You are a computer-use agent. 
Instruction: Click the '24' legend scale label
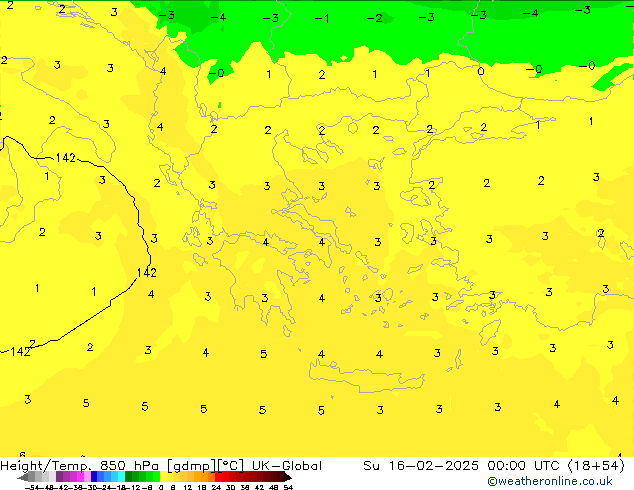[216, 488]
